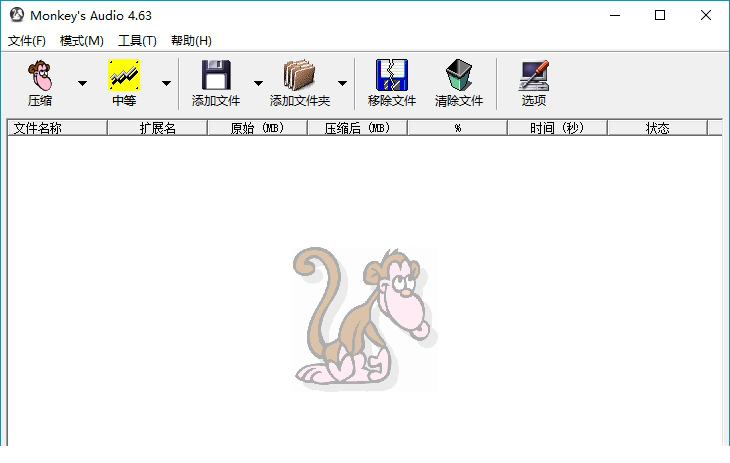Image resolution: width=730 pixels, height=463 pixels.
Task: Sort by the 扩展名 column header
Action: [157, 128]
